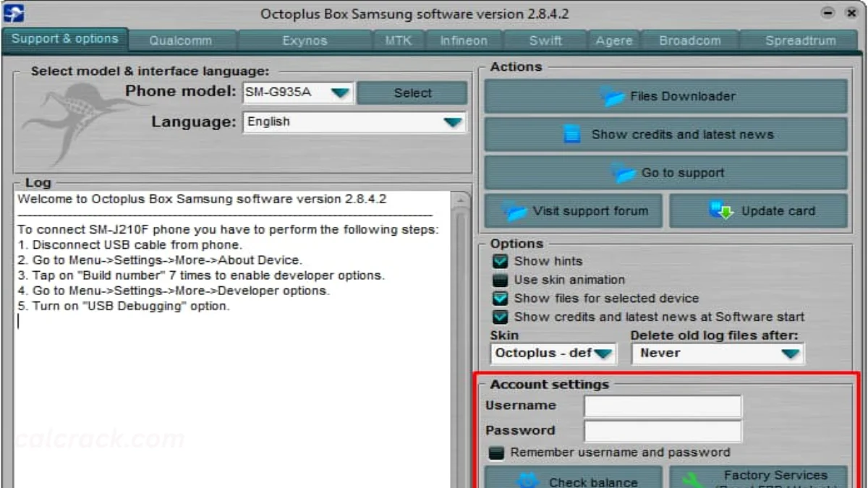Click the Log panel vertical scrollbar
The image size is (868, 488).
[x=461, y=340]
